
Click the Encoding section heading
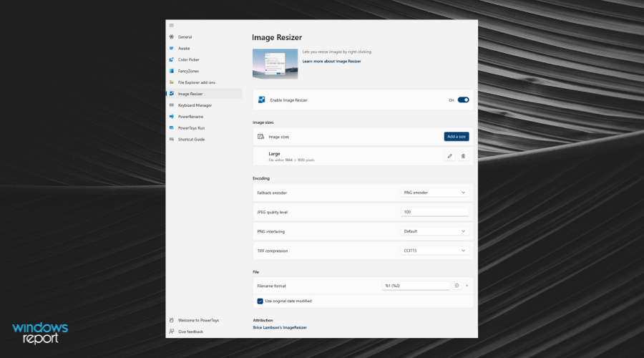[261, 178]
